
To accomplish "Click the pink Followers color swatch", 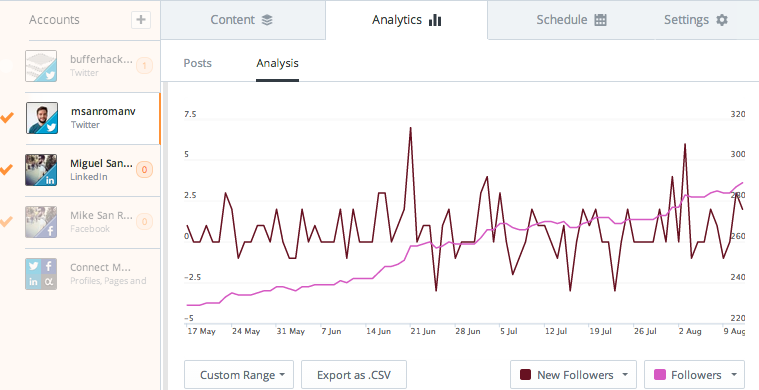I will (659, 375).
